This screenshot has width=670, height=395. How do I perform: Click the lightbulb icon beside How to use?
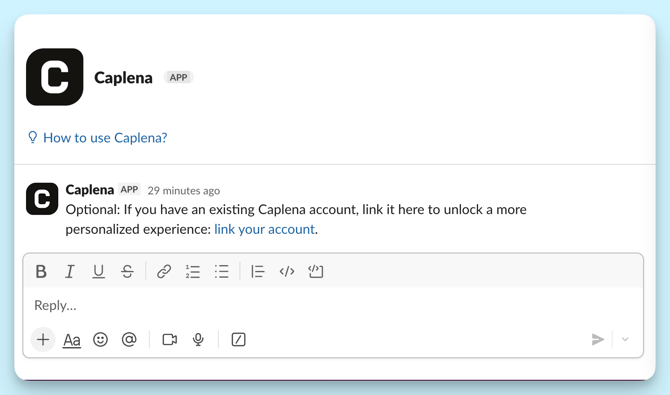point(32,137)
